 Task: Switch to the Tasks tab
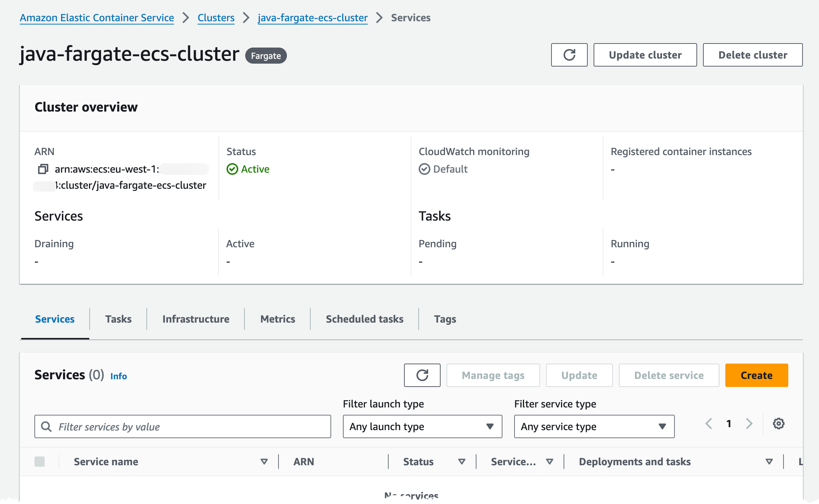(x=118, y=319)
